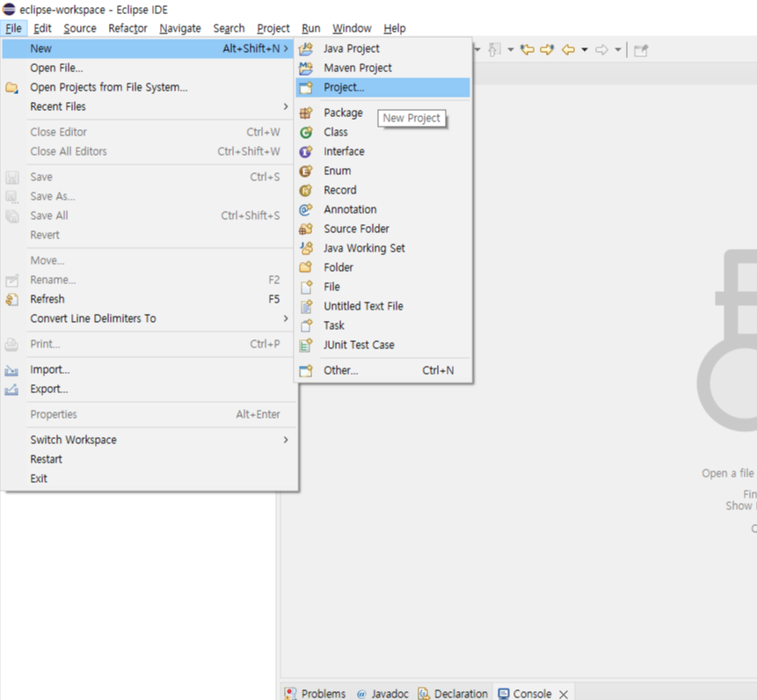The width and height of the screenshot is (757, 700).
Task: Create a new Package from the submenu
Action: pyautogui.click(x=382, y=113)
